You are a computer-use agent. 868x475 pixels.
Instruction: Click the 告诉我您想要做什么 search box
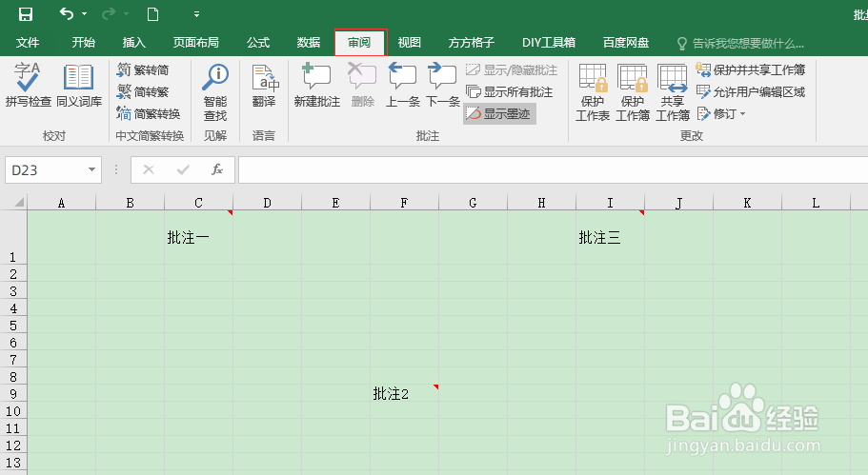[740, 43]
